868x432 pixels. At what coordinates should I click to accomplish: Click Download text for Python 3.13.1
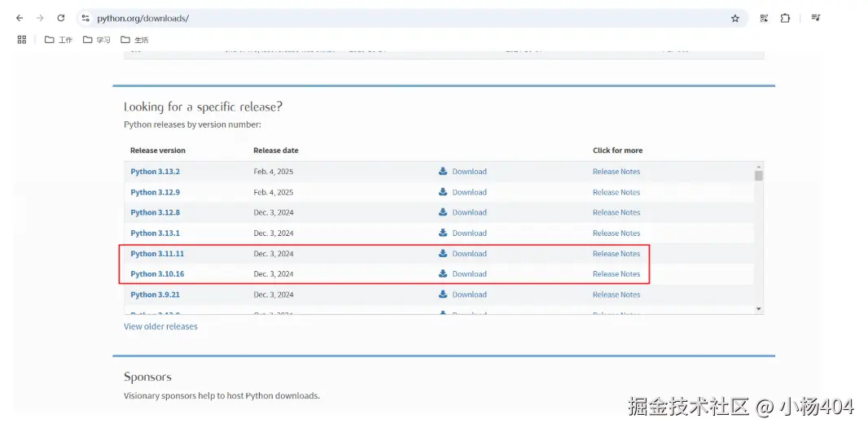pyautogui.click(x=470, y=233)
